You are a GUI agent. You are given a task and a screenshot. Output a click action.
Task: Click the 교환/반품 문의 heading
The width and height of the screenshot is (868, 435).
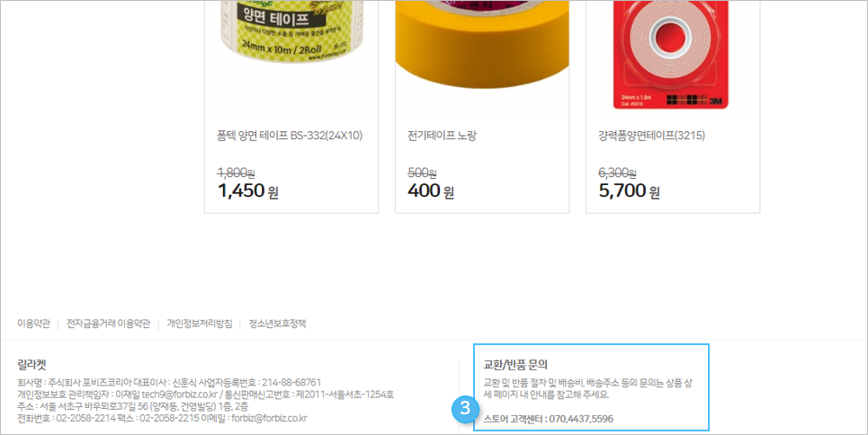tap(515, 365)
